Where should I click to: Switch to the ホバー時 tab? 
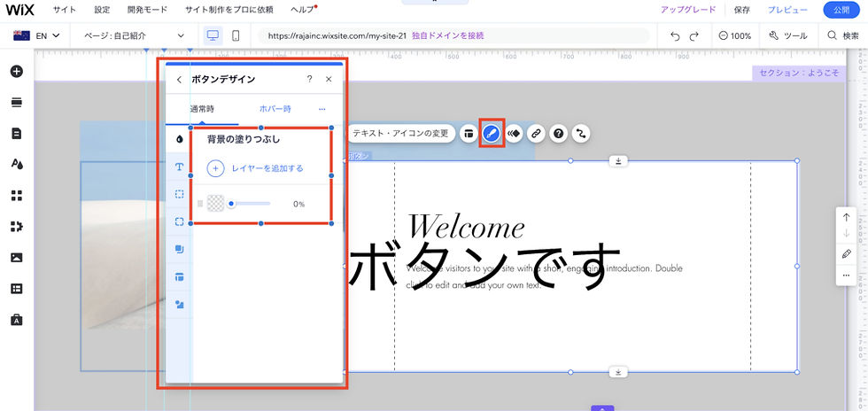[275, 109]
